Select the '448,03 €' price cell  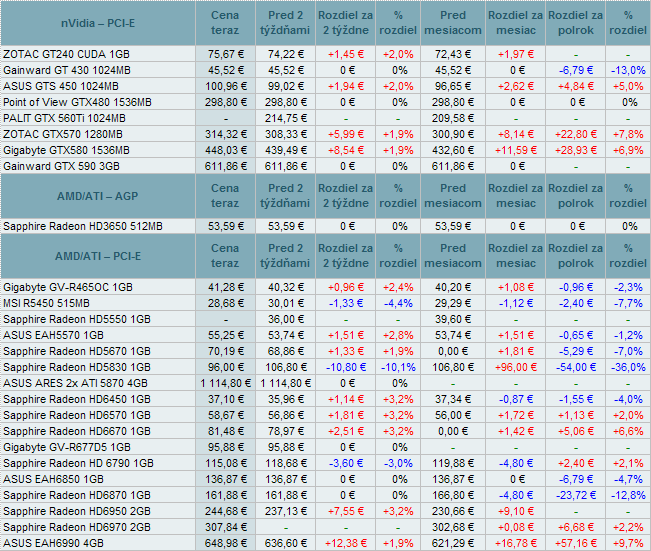pyautogui.click(x=226, y=150)
